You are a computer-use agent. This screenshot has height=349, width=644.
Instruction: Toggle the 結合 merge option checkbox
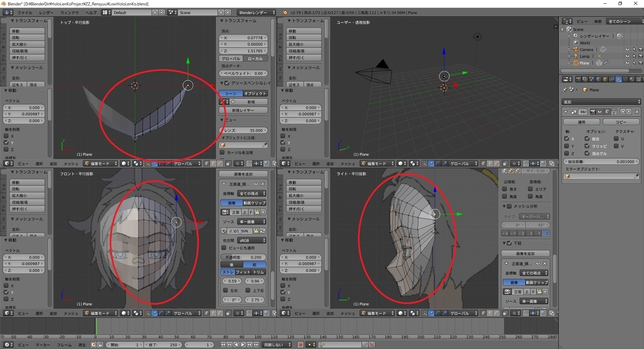[x=587, y=139]
